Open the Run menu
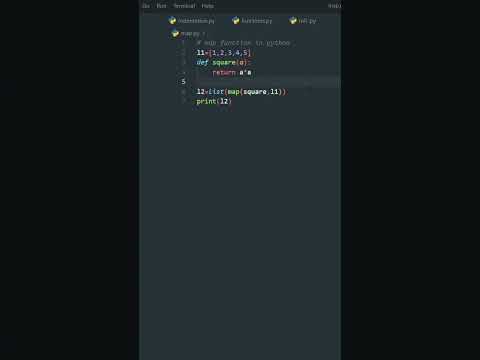Screen dimensions: 480x360 [161, 6]
